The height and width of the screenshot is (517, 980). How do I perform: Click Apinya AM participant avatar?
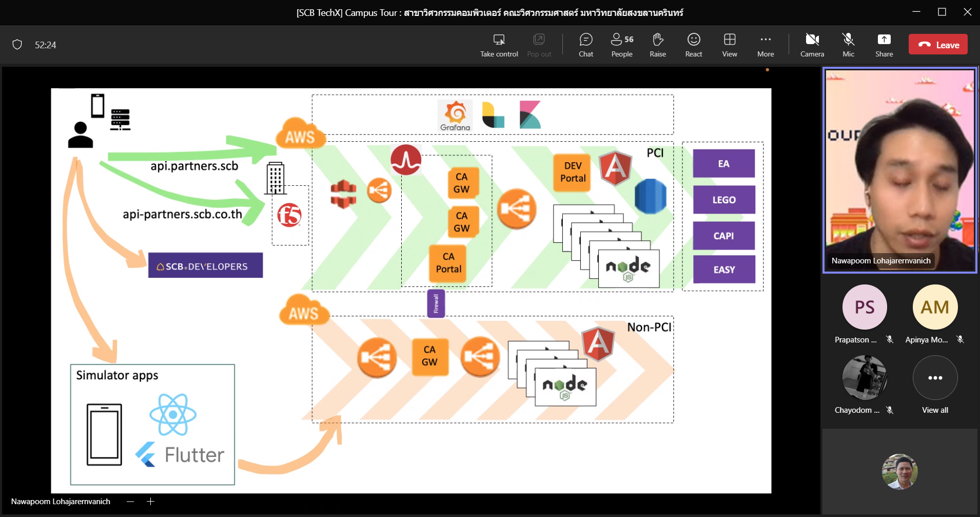point(934,307)
